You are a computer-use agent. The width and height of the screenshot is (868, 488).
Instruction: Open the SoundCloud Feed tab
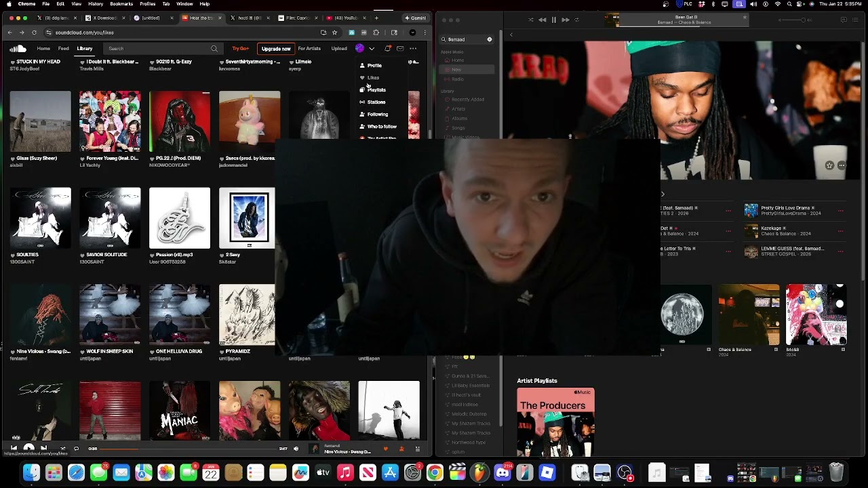[63, 49]
